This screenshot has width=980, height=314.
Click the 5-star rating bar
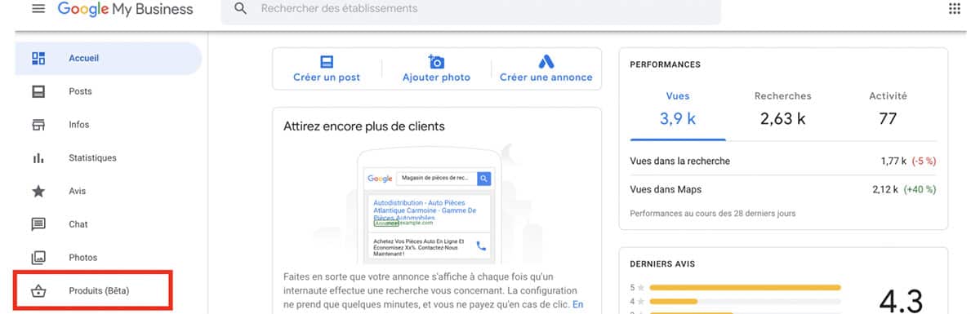click(x=745, y=287)
